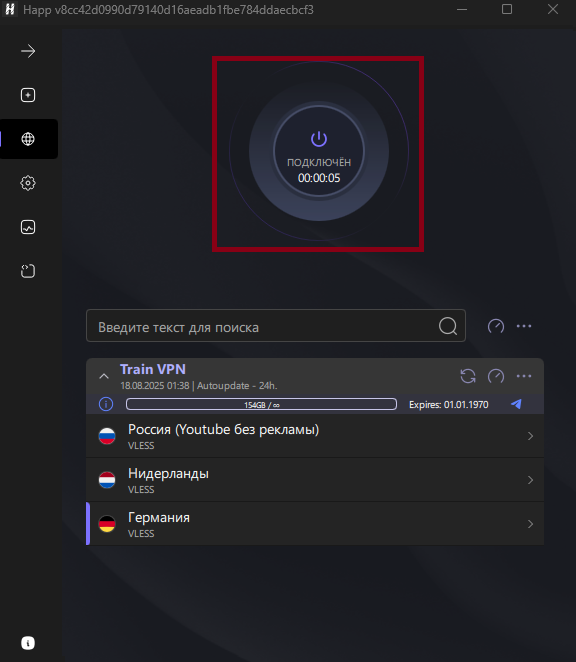Screen dimensions: 576x662
Task: Click the German flag icon
Action: (x=107, y=524)
